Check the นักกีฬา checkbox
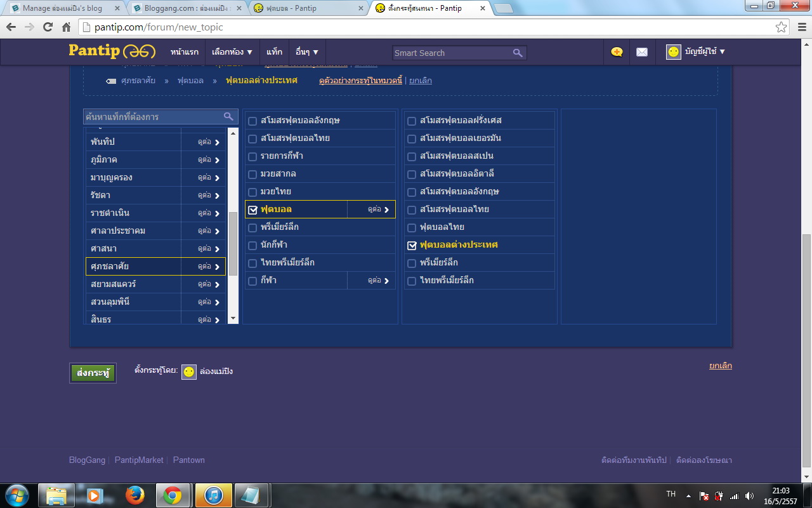Screen dimensions: 812x508 point(252,245)
